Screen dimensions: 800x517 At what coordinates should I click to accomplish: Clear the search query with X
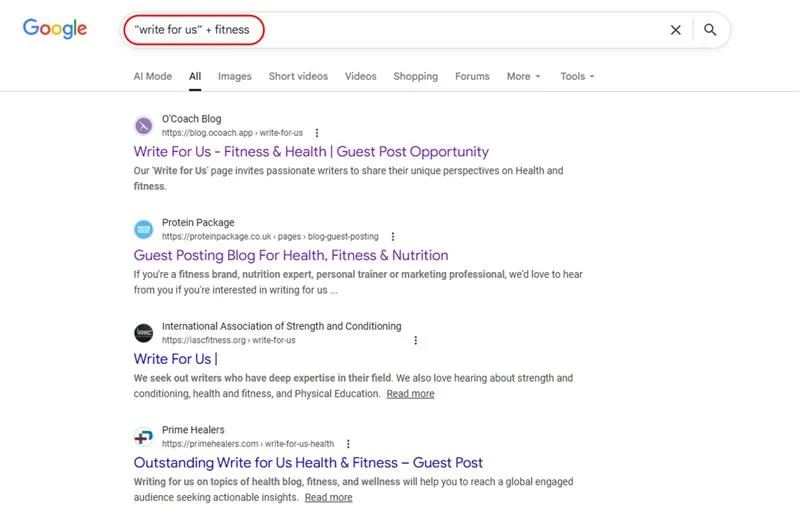point(676,30)
